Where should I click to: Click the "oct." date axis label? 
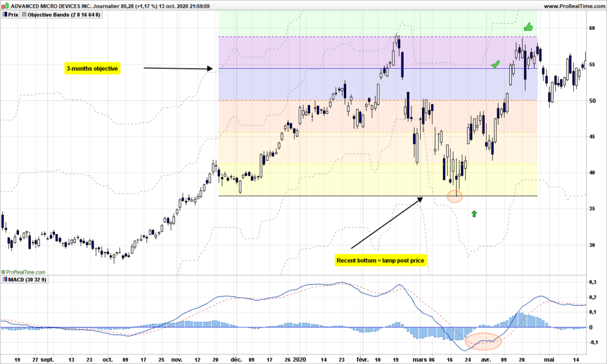point(108,359)
